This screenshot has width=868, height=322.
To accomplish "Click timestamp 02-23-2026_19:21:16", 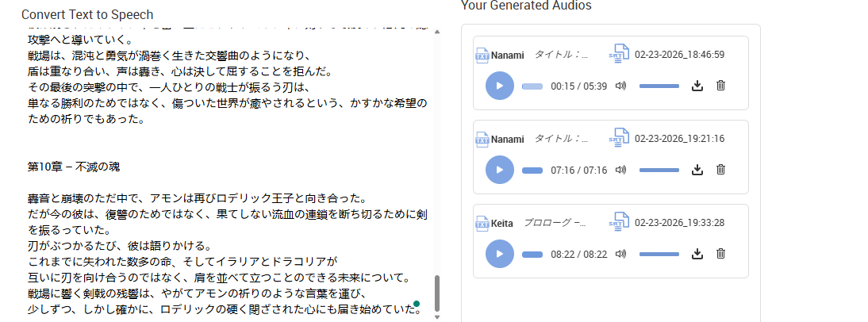I will (679, 139).
